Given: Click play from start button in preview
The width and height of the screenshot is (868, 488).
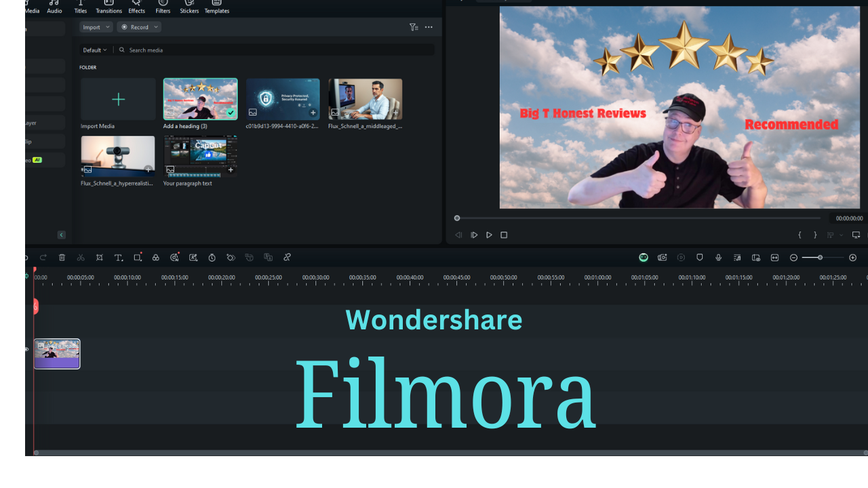Looking at the screenshot, I should [474, 235].
